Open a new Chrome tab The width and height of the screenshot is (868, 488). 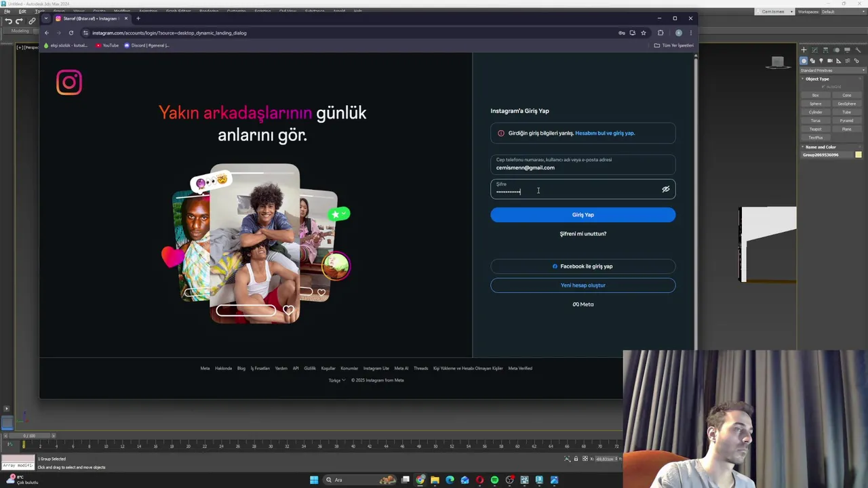pos(138,18)
